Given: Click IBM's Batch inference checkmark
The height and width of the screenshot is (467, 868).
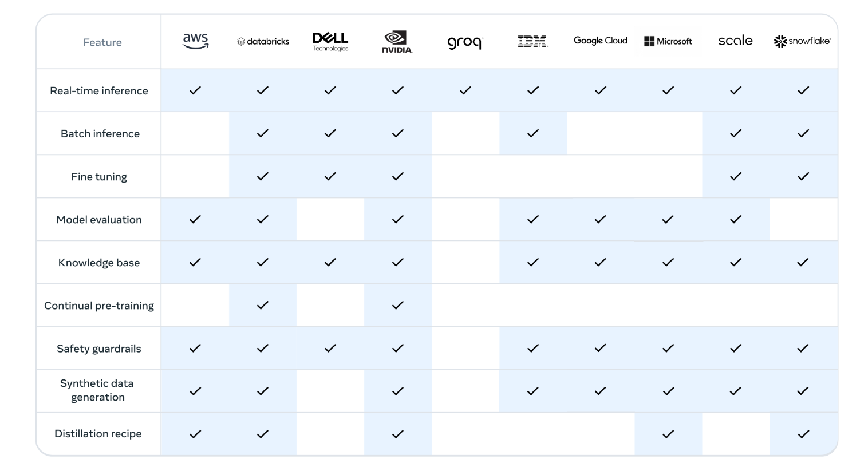Looking at the screenshot, I should (x=533, y=133).
